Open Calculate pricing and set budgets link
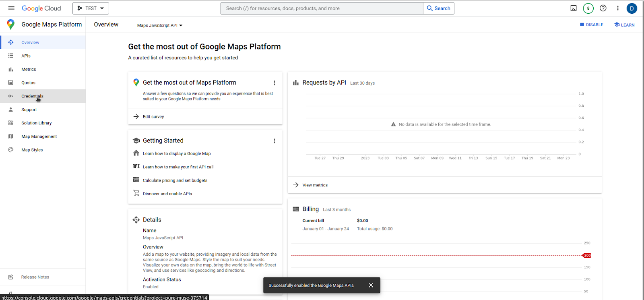The height and width of the screenshot is (300, 644). (x=175, y=180)
